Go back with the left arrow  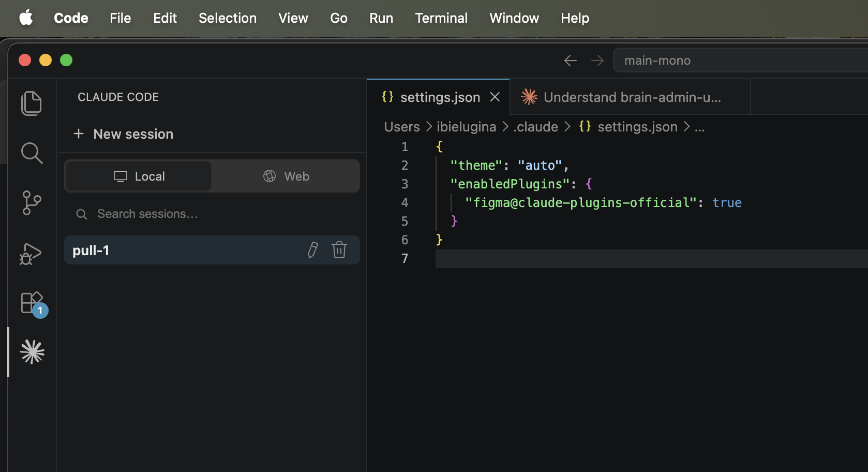[571, 61]
